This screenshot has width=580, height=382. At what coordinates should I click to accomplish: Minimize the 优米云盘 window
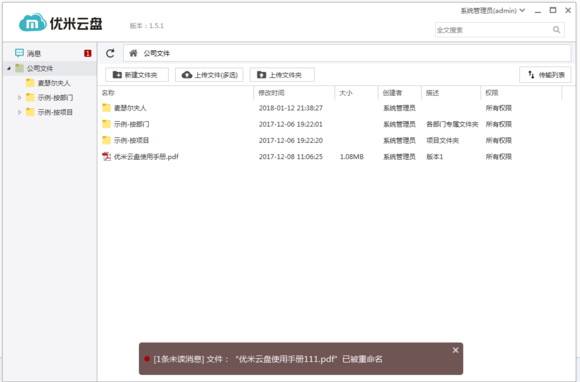(x=538, y=11)
